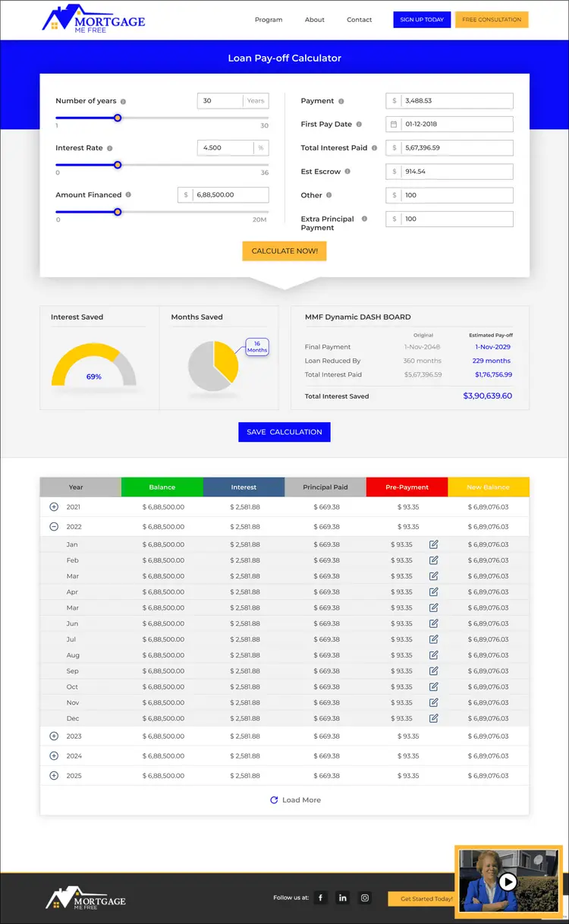Screen dimensions: 569x924
Task: Collapse the 2022 year row
Action: [54, 527]
